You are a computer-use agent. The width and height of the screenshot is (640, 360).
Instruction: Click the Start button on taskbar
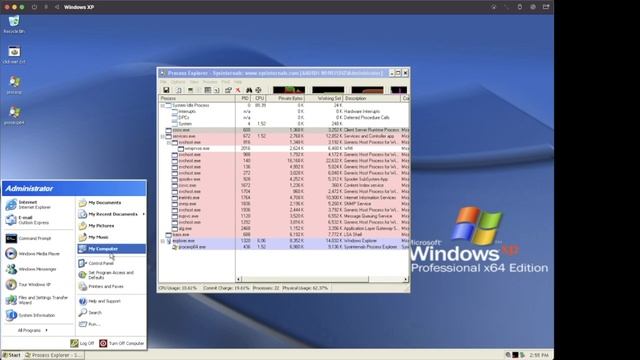click(11, 355)
